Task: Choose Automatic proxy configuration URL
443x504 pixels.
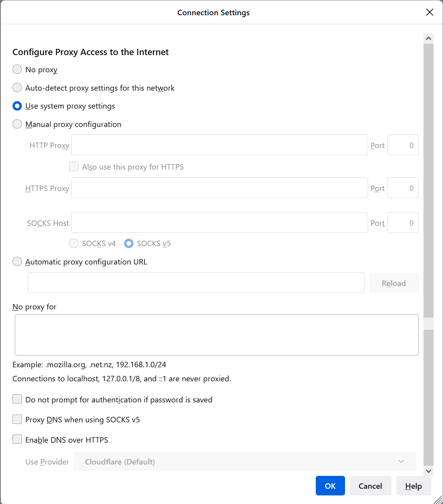Action: [17, 261]
